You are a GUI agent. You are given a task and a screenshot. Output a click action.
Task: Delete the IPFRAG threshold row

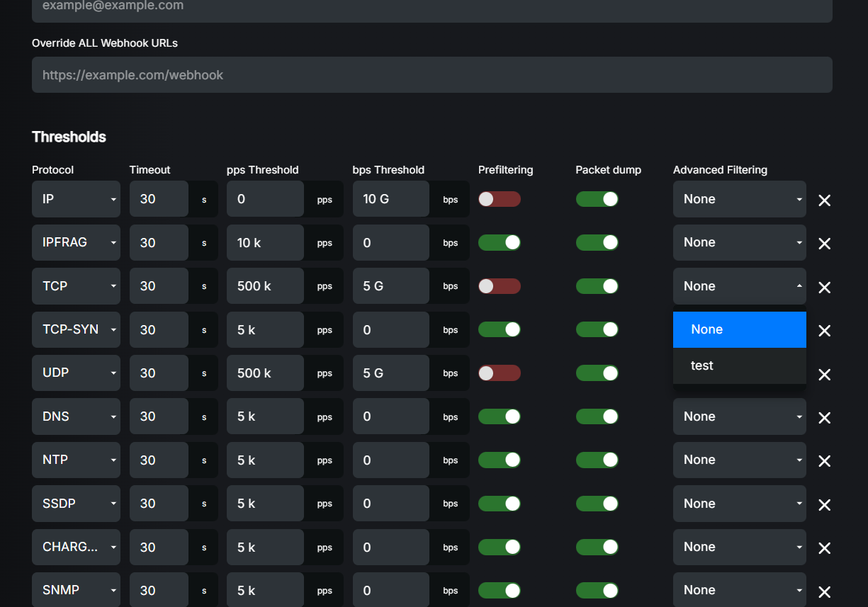(824, 244)
